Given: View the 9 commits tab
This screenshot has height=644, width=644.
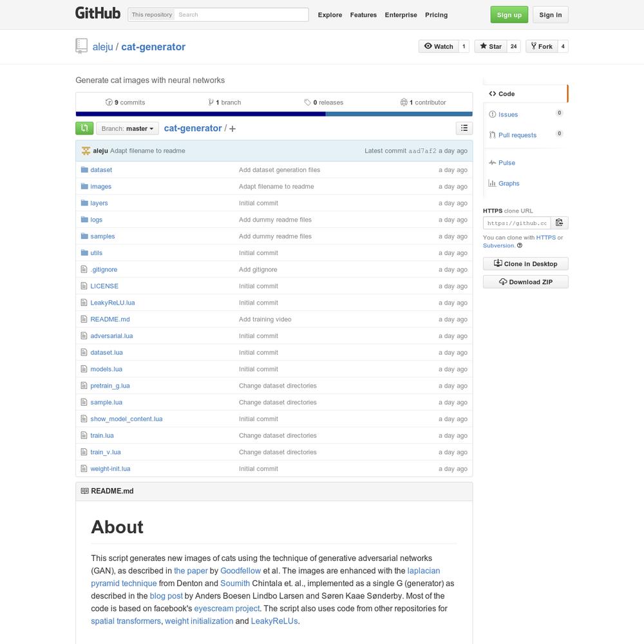Looking at the screenshot, I should click(126, 102).
